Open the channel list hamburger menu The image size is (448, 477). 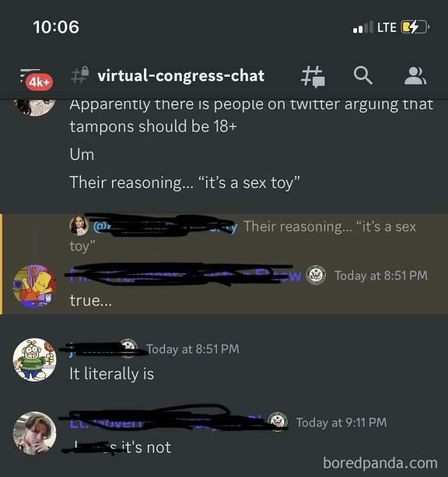pos(30,74)
